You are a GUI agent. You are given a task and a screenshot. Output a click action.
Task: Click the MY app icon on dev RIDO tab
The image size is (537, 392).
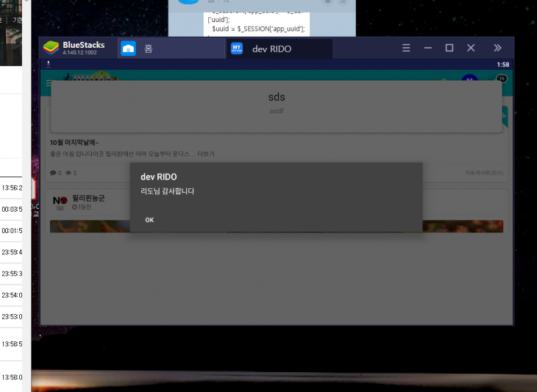click(237, 49)
